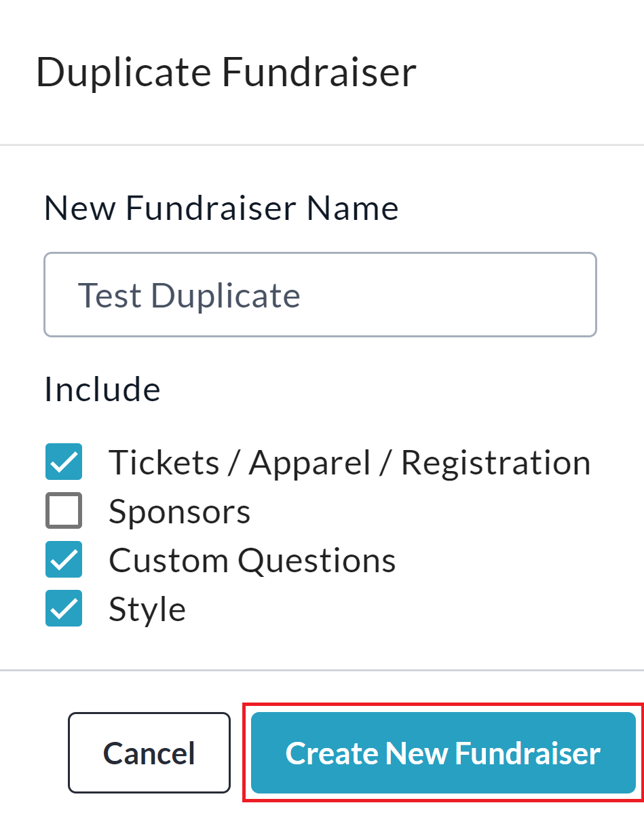
Task: Click the 'Tickets / Apparel / Registration' label text
Action: pos(349,463)
